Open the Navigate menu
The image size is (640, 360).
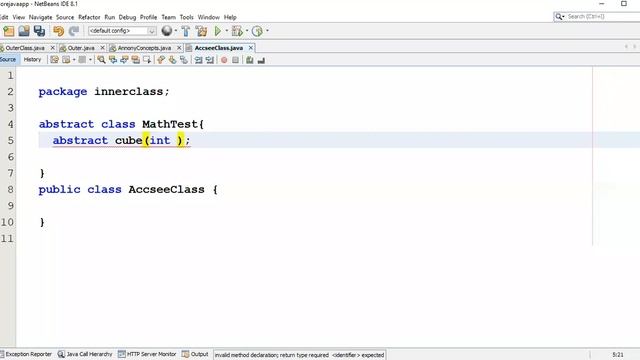(x=40, y=17)
